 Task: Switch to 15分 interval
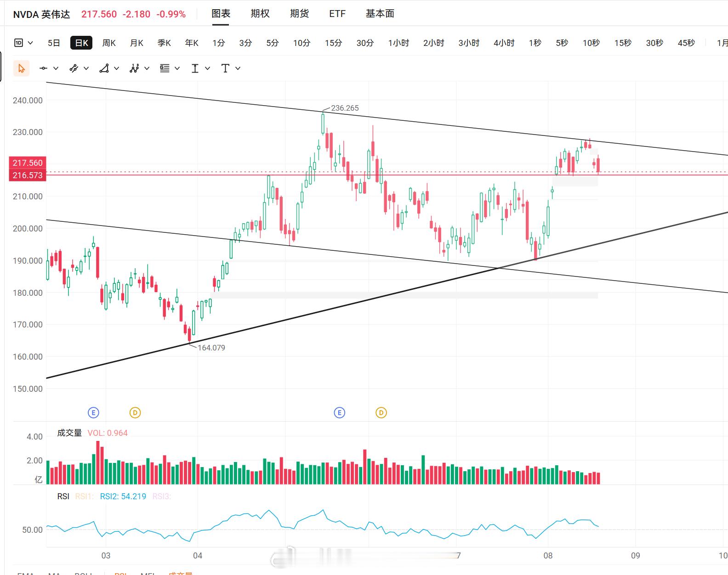334,43
